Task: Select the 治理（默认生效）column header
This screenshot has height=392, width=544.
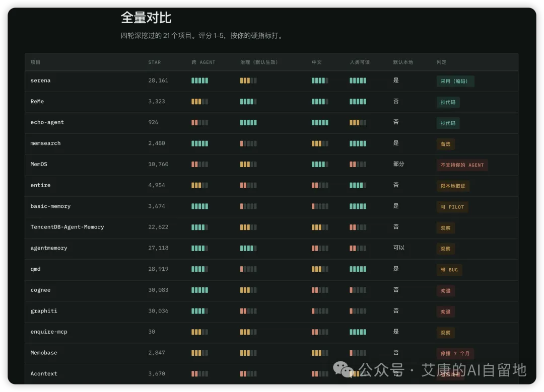Action: 259,62
